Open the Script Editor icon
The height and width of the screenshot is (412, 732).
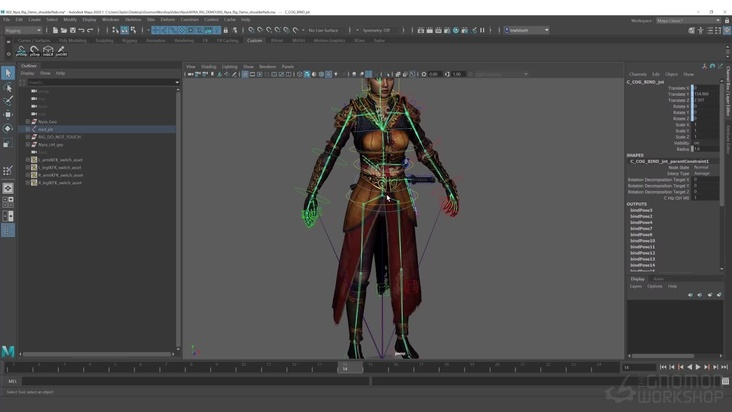[725, 381]
